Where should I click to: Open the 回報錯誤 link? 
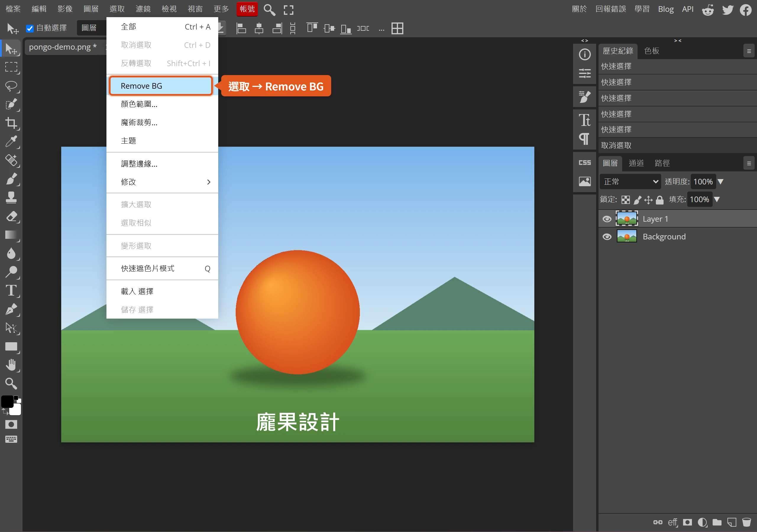click(610, 9)
